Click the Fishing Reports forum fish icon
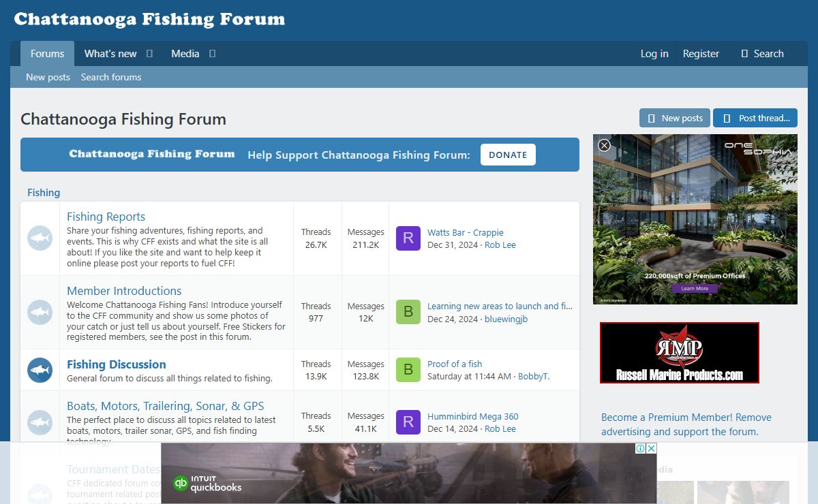Viewport: 818px width, 504px height. [x=40, y=238]
